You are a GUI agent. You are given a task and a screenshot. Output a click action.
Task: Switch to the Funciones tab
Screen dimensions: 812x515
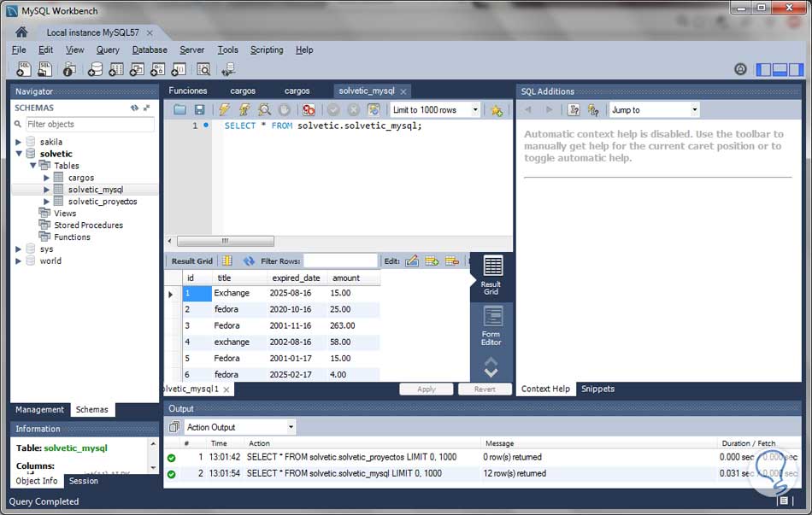click(x=187, y=91)
